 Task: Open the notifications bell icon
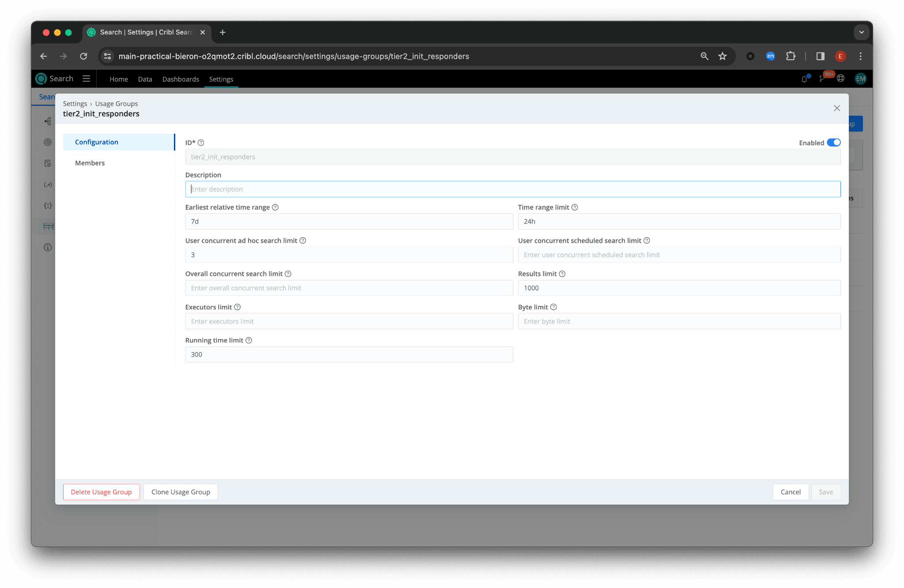pos(804,79)
